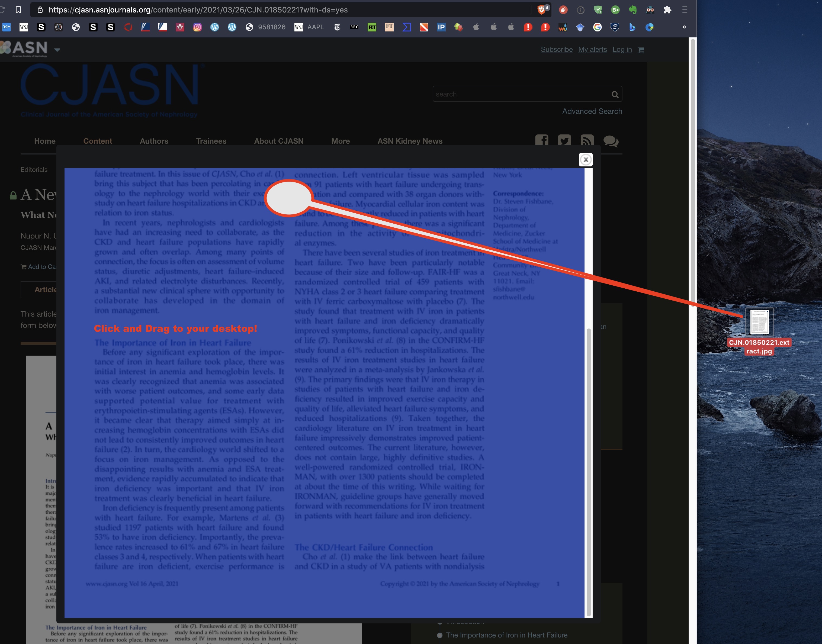Expand the ASN logo dropdown arrow

[x=57, y=50]
